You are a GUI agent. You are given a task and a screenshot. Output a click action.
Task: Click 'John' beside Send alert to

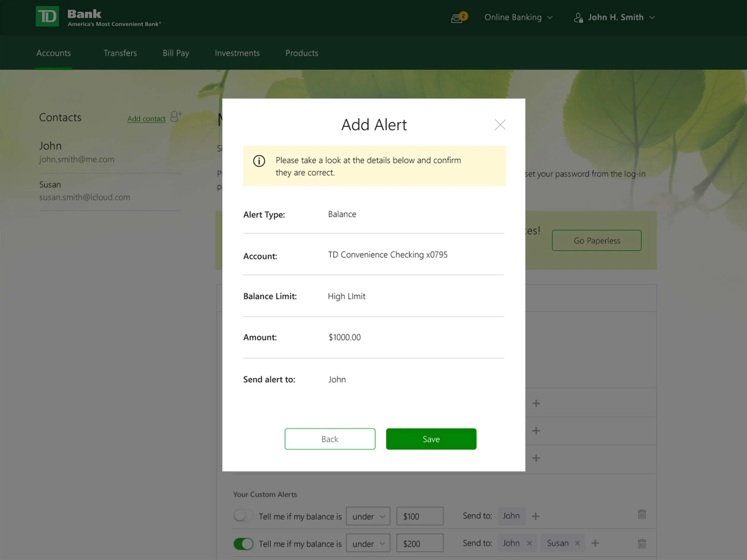pos(337,379)
